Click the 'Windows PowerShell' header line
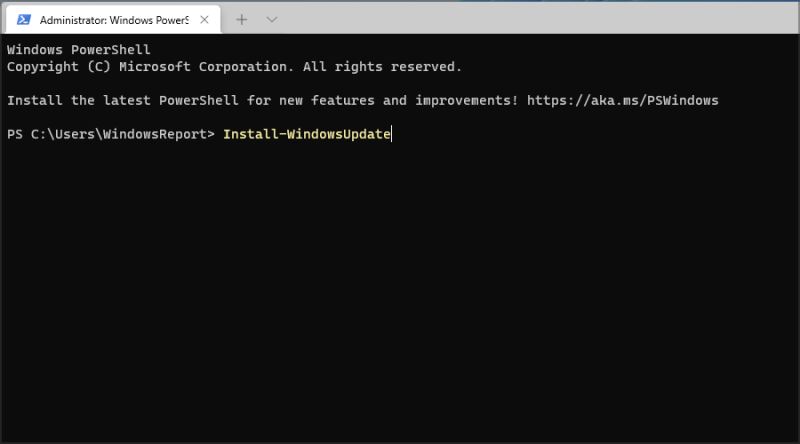Screen dimensions: 800x444 78,49
